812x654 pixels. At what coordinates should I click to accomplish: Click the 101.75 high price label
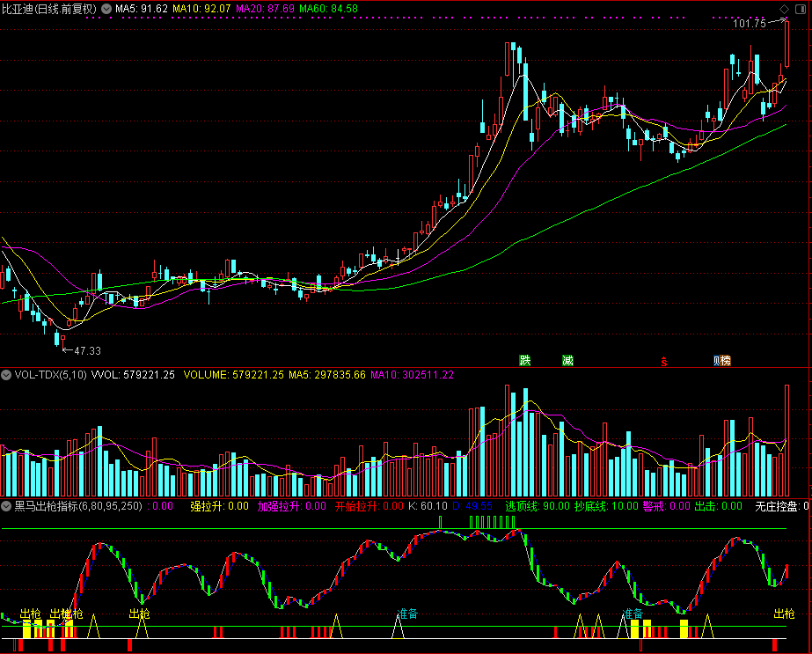click(750, 23)
